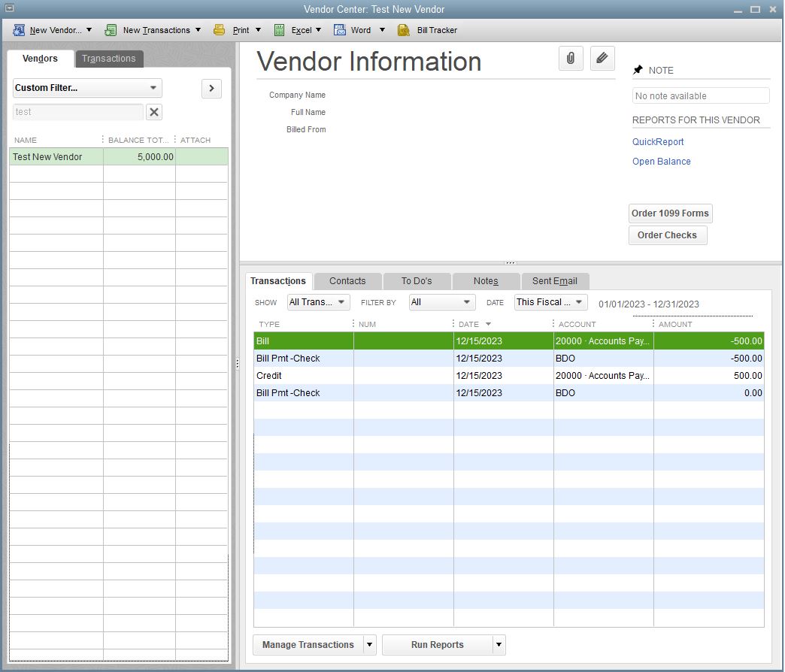Sort by the Amount column header
785x672 pixels.
tap(709, 324)
